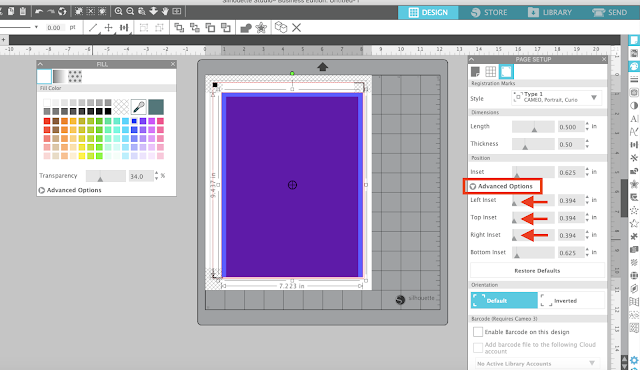Open the Grid settings icon in Page Setup

pos(491,72)
